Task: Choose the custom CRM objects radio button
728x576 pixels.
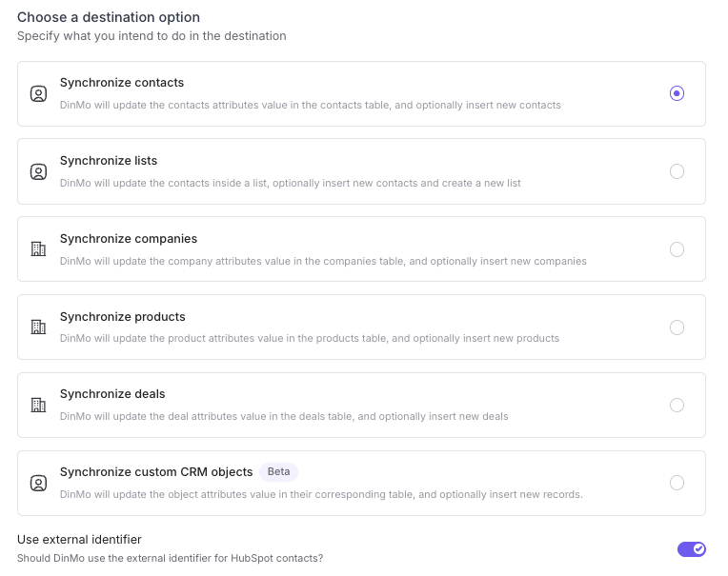Action: tap(677, 483)
